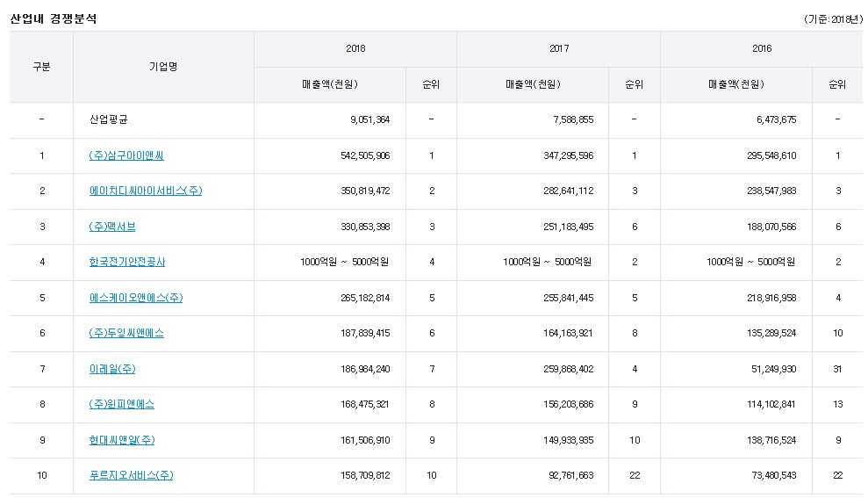Viewport: 868px width, 498px height.
Task: Select the sales figure 161,506,910
Action: [365, 440]
